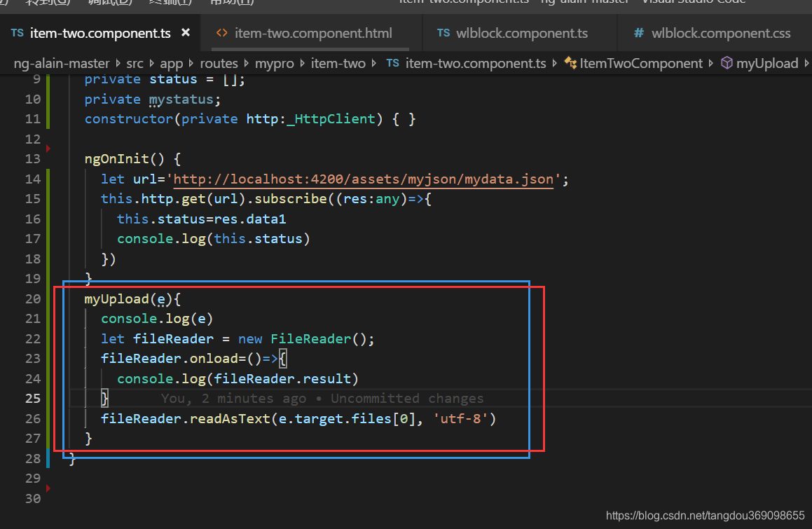The height and width of the screenshot is (529, 812).
Task: Click the TS icon on the wlblock.component.ts tab
Action: [x=443, y=33]
